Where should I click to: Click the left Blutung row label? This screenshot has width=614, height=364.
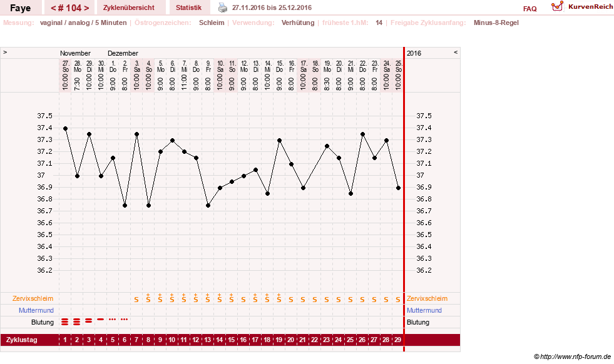[43, 322]
